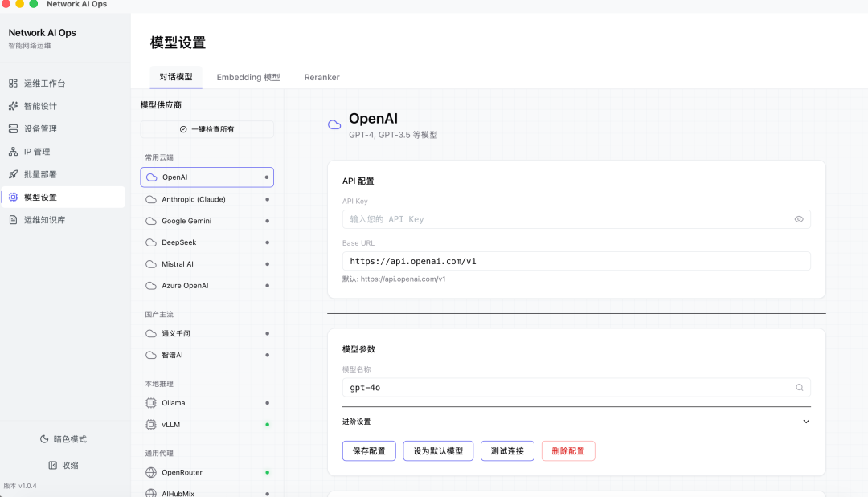Select the Google Gemini provider name
Screen dimensions: 868x497
pyautogui.click(x=186, y=221)
